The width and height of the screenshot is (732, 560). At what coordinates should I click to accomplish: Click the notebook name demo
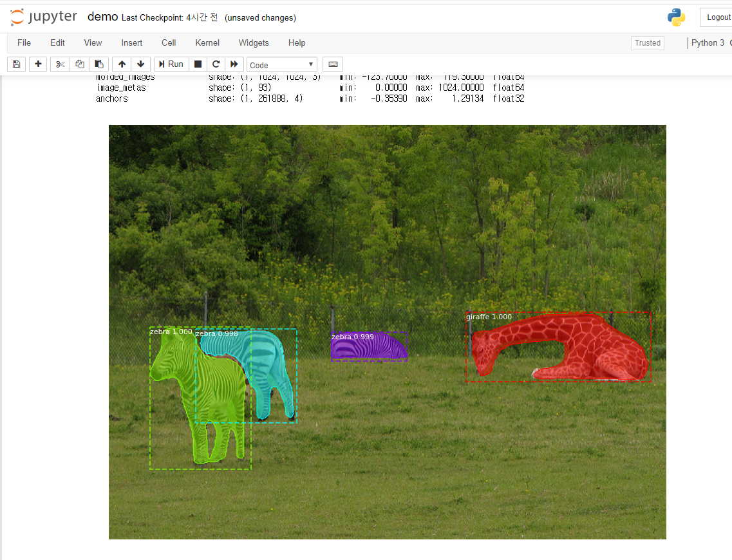coord(103,17)
